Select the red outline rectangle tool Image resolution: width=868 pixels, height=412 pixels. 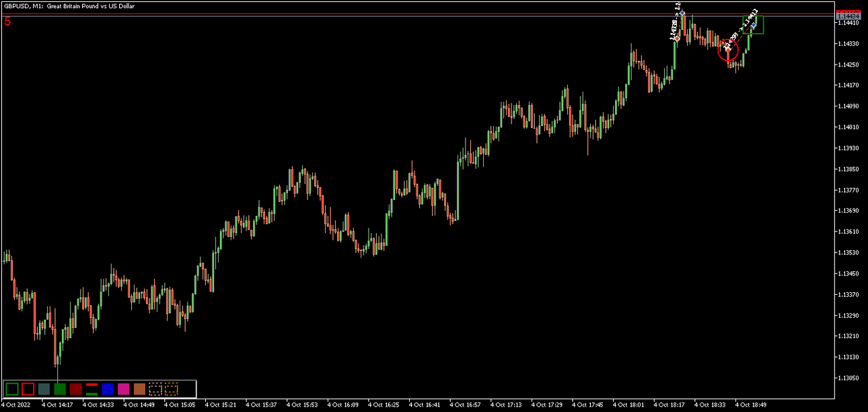(28, 388)
